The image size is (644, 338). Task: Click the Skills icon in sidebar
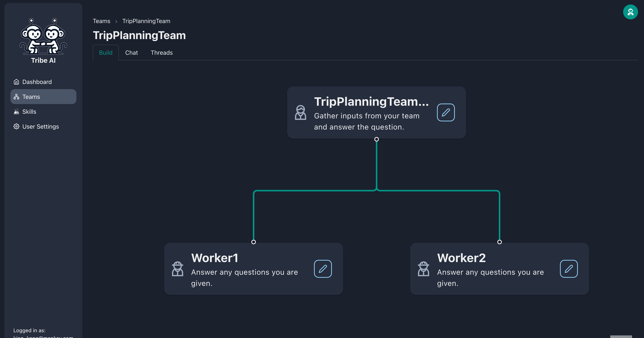coord(17,112)
